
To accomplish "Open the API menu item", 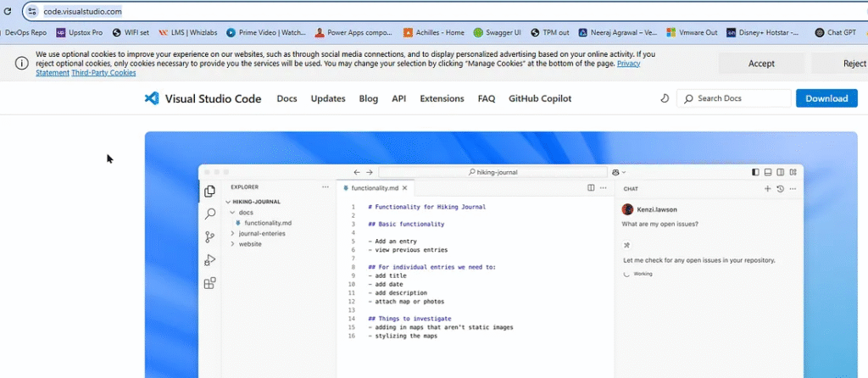I will 398,98.
